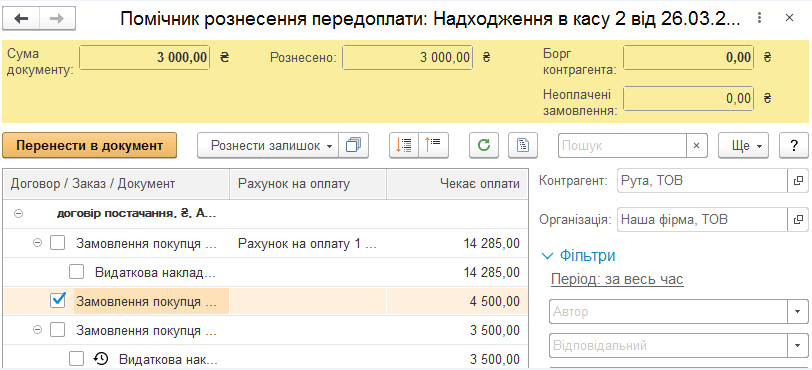This screenshot has height=370, width=812.
Task: Click the clock history icon beside Видаткова нак...
Action: [x=101, y=359]
